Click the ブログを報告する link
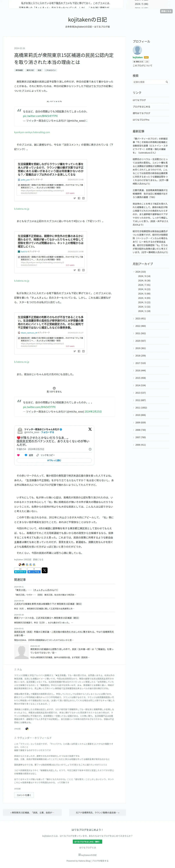Viewport: 175px width, 868px height. [100, 861]
